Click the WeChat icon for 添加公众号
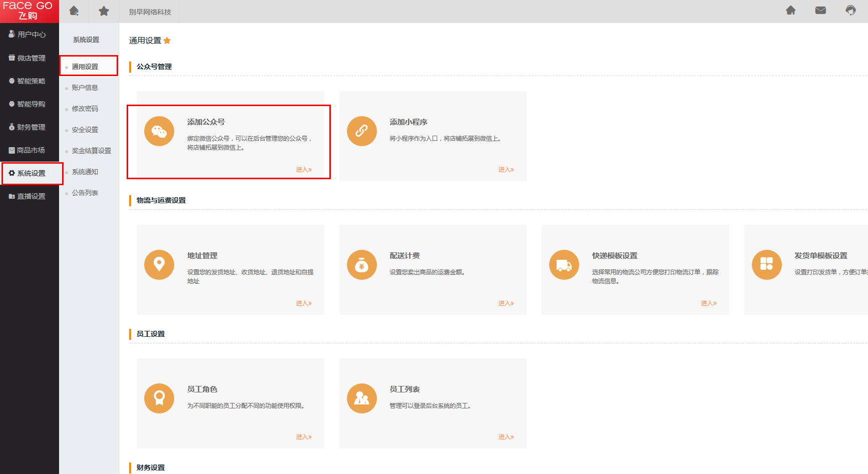This screenshot has width=868, height=474. pos(159,131)
